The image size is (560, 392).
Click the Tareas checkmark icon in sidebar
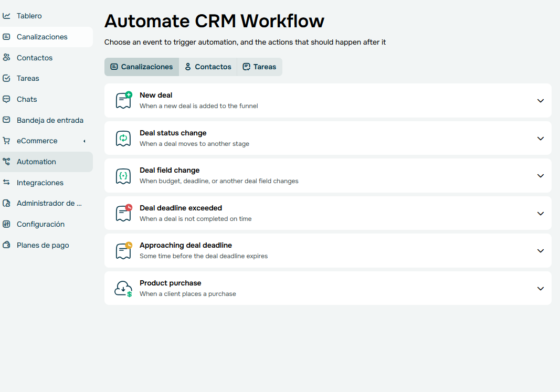(x=6, y=78)
